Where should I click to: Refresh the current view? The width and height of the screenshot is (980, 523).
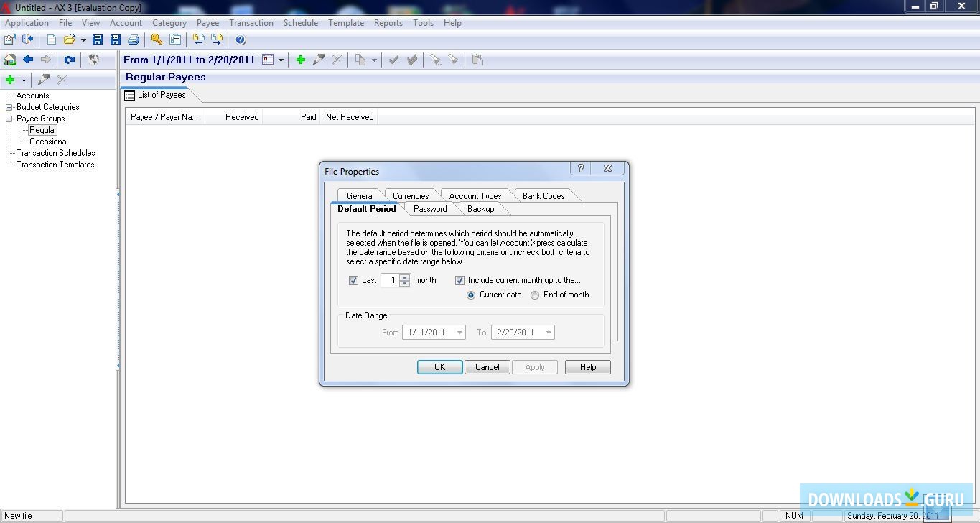[70, 60]
